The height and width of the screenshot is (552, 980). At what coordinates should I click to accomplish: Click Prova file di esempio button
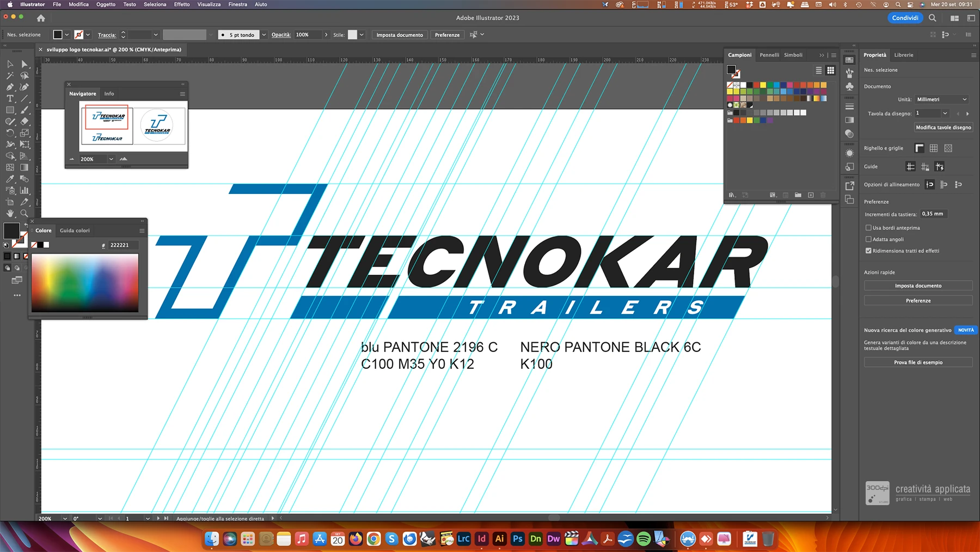pyautogui.click(x=918, y=362)
